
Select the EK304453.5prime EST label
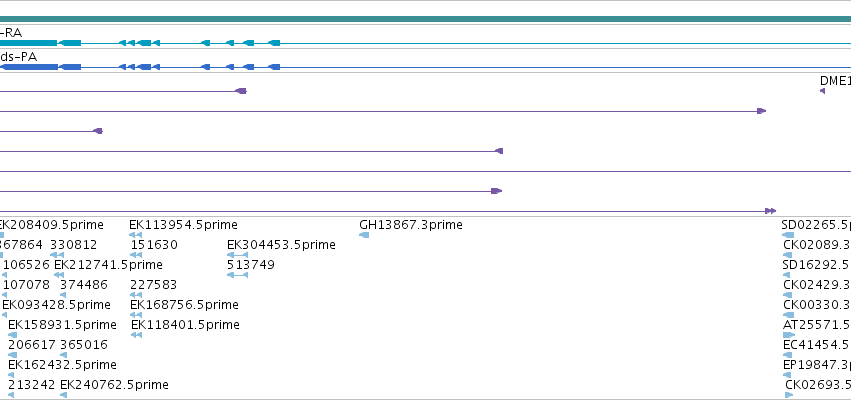(x=281, y=245)
